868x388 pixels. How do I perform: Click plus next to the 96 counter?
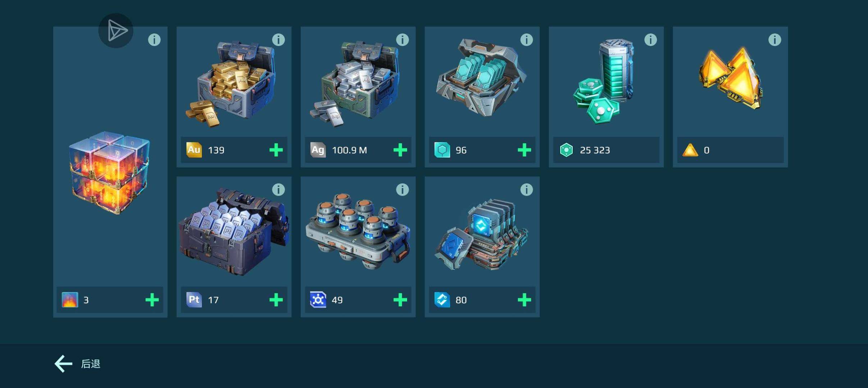coord(524,150)
